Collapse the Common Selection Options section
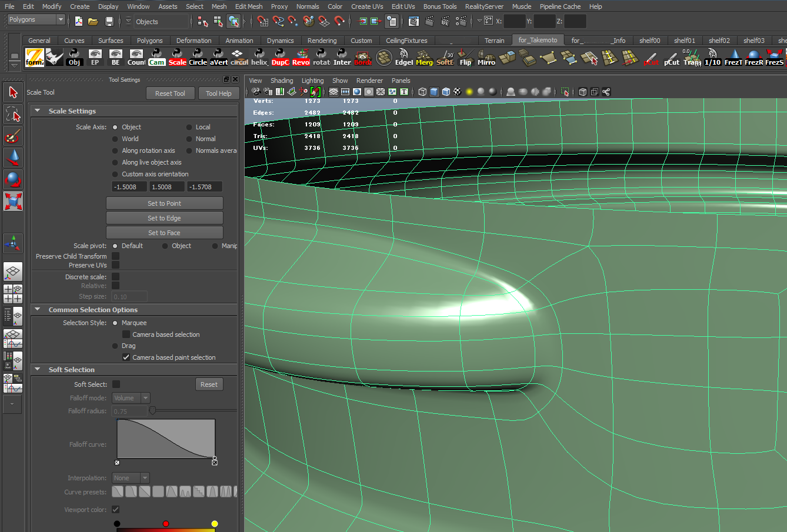The width and height of the screenshot is (787, 532). coord(38,310)
